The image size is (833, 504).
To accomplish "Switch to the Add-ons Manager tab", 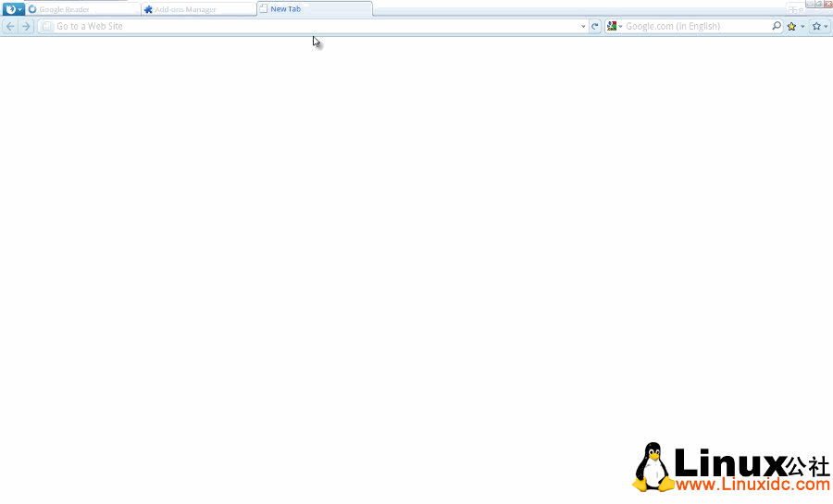I will 199,9.
